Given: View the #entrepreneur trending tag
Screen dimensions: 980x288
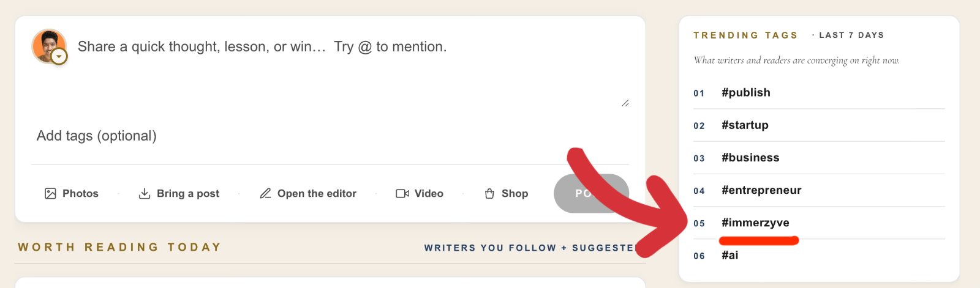Looking at the screenshot, I should (x=761, y=190).
